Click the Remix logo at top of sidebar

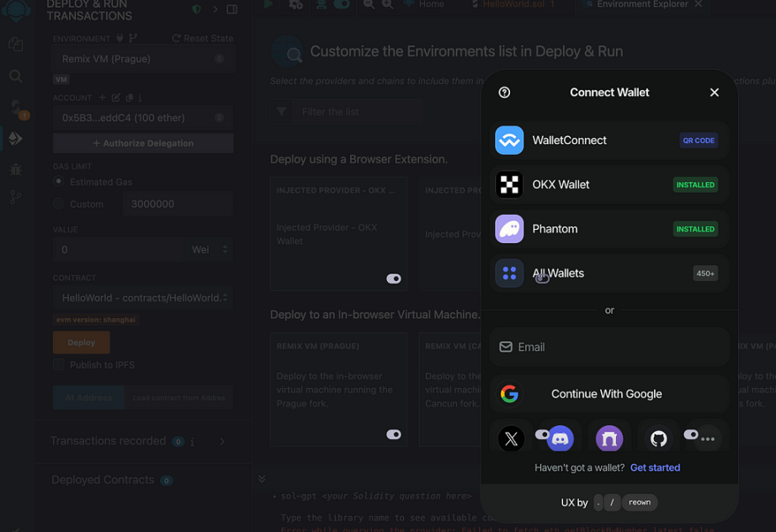tap(16, 10)
